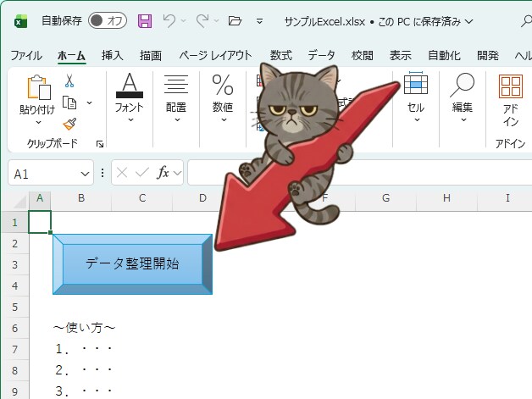Click cell A1 with green selection border
Screen dimensions: 532x399
40,222
